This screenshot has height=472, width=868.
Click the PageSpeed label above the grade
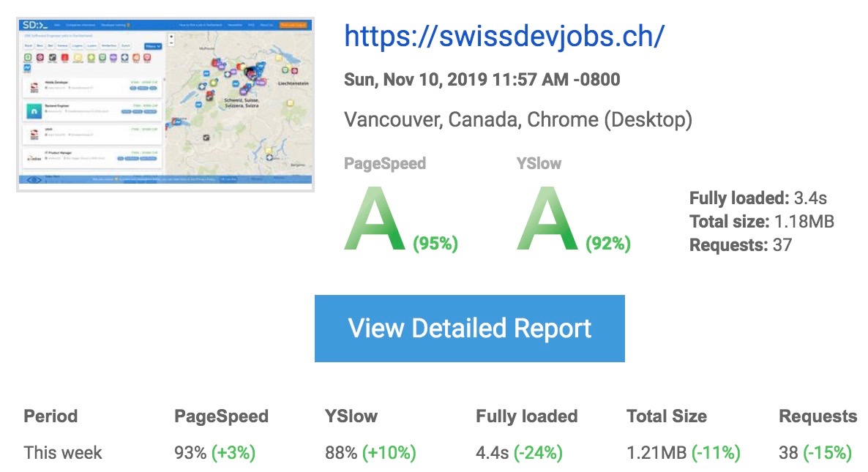pos(385,164)
